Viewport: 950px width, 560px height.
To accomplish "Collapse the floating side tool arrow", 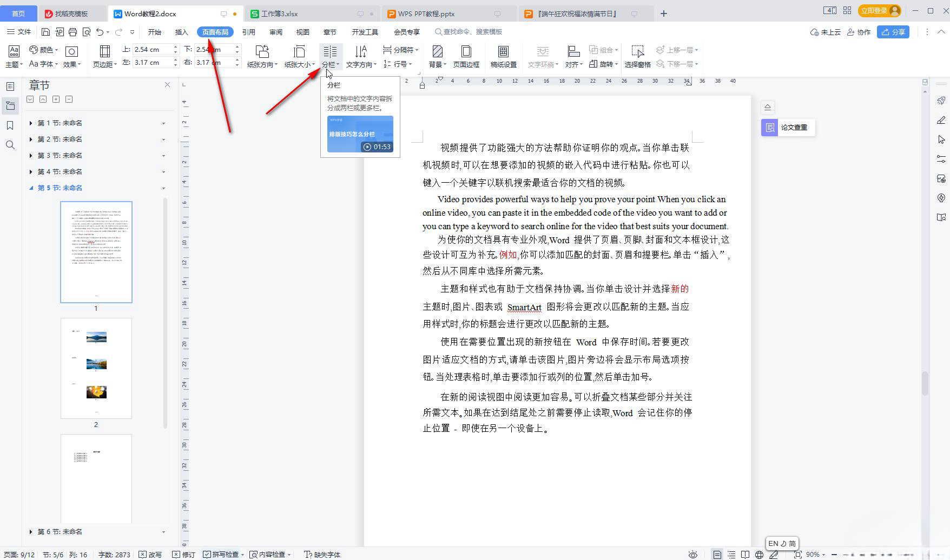I will pos(767,106).
